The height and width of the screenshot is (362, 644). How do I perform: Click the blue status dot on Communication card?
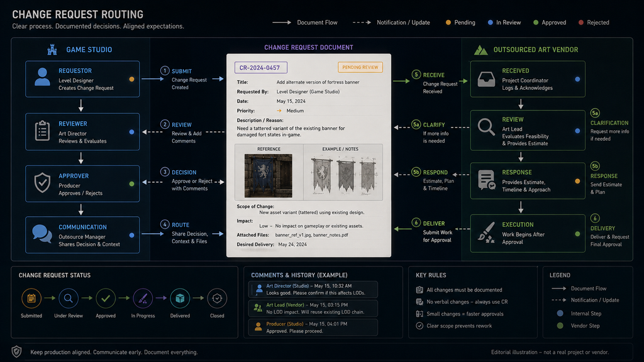(x=131, y=235)
